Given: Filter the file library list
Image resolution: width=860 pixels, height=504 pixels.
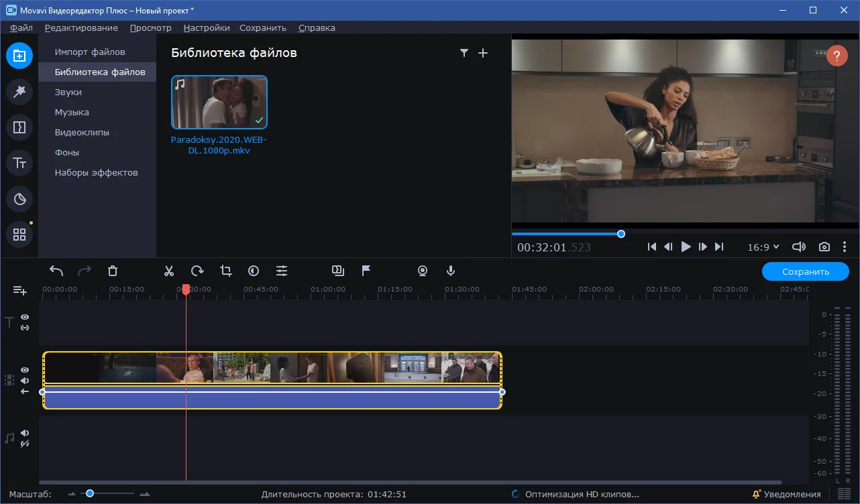Looking at the screenshot, I should pyautogui.click(x=464, y=53).
